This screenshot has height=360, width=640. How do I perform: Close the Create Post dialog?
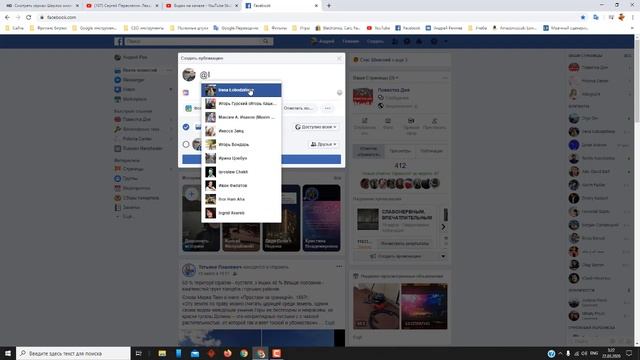click(x=339, y=58)
